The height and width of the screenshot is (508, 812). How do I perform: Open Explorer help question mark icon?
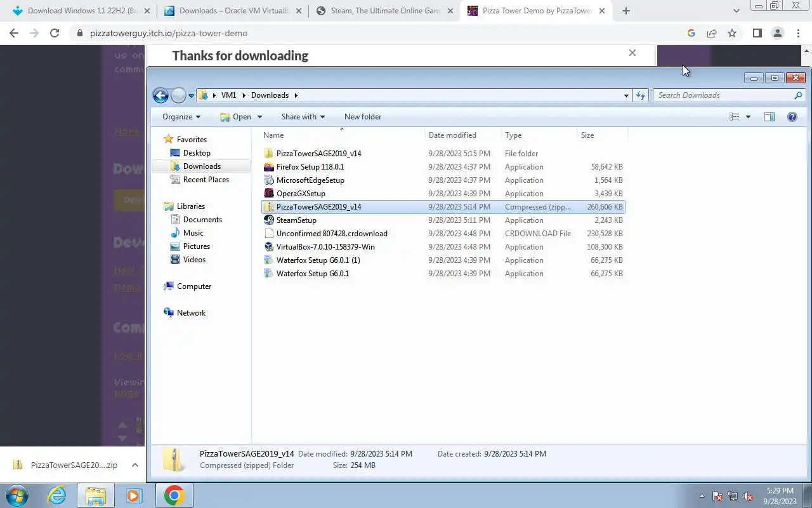(792, 117)
